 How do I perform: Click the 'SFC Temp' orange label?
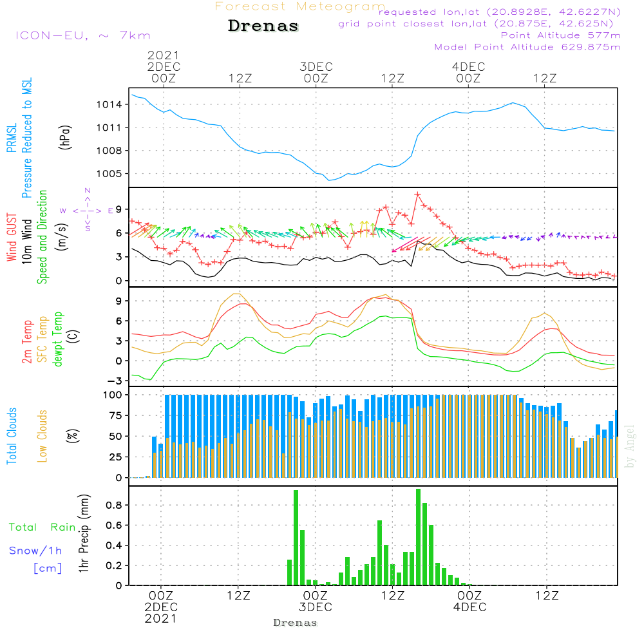pos(42,339)
